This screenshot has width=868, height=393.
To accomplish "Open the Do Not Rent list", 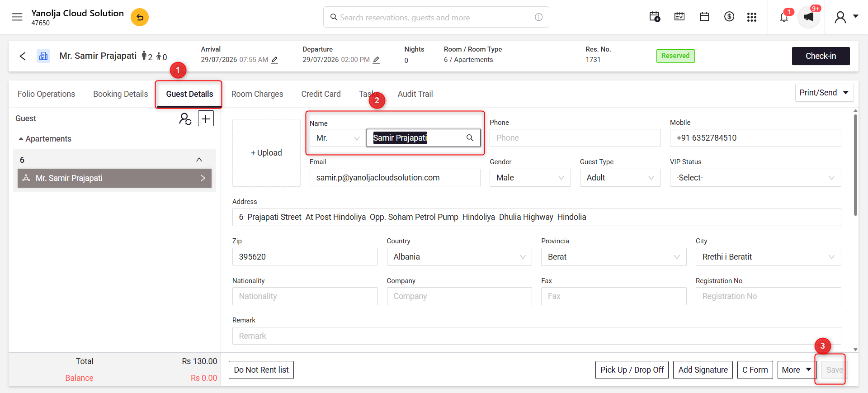I will [x=261, y=370].
